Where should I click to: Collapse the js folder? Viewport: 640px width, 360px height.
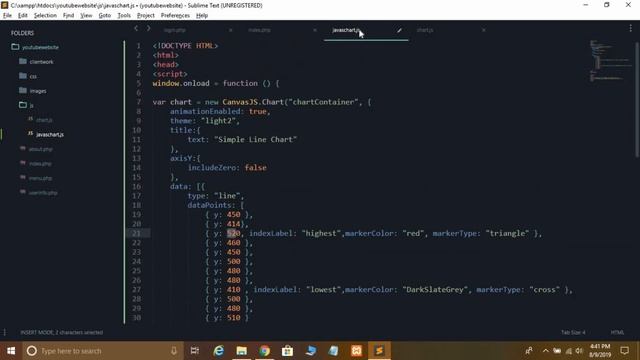click(x=23, y=105)
